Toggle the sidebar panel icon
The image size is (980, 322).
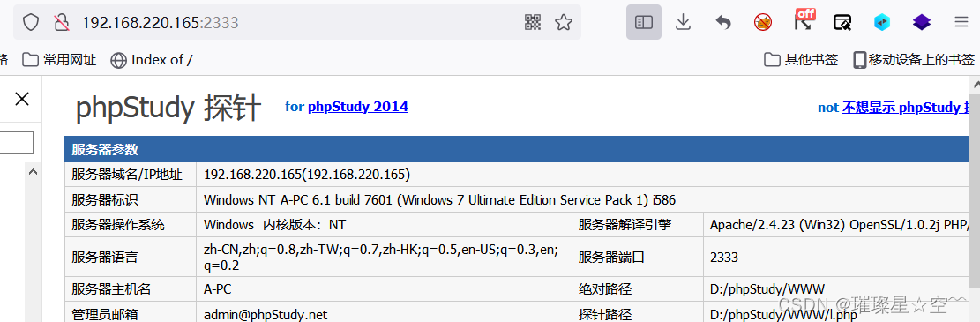644,23
